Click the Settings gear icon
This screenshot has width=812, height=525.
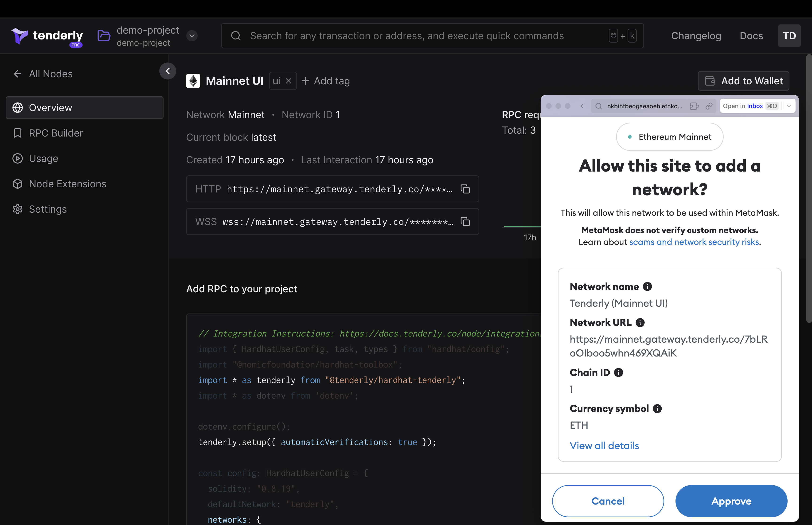(18, 209)
